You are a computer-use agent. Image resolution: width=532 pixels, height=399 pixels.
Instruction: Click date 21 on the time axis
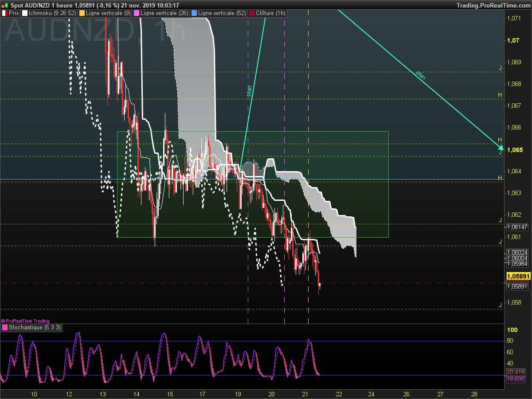coord(305,394)
